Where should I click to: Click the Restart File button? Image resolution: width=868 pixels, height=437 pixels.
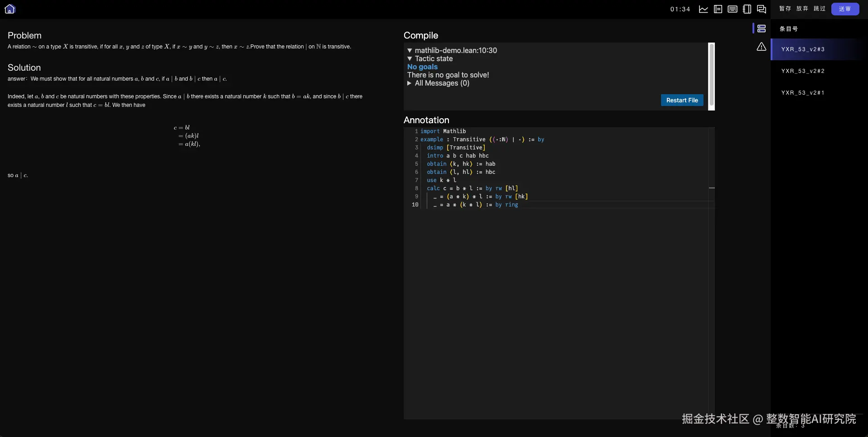click(682, 100)
